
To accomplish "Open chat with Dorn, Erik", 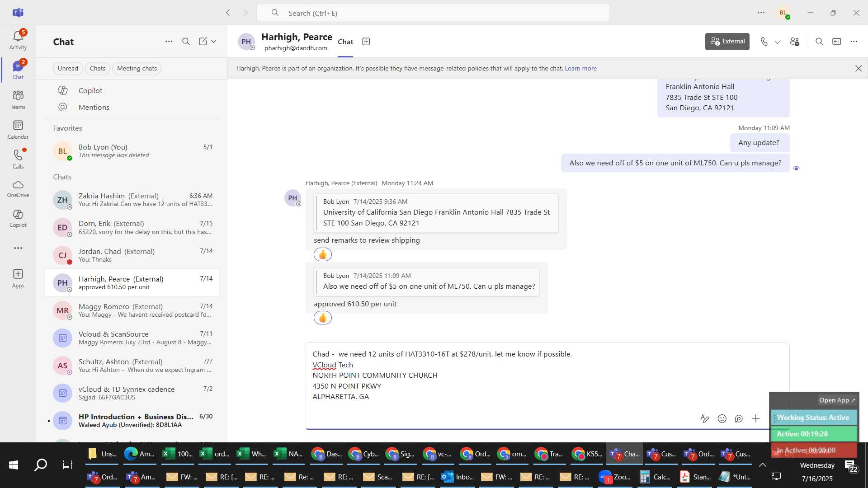I will click(132, 227).
